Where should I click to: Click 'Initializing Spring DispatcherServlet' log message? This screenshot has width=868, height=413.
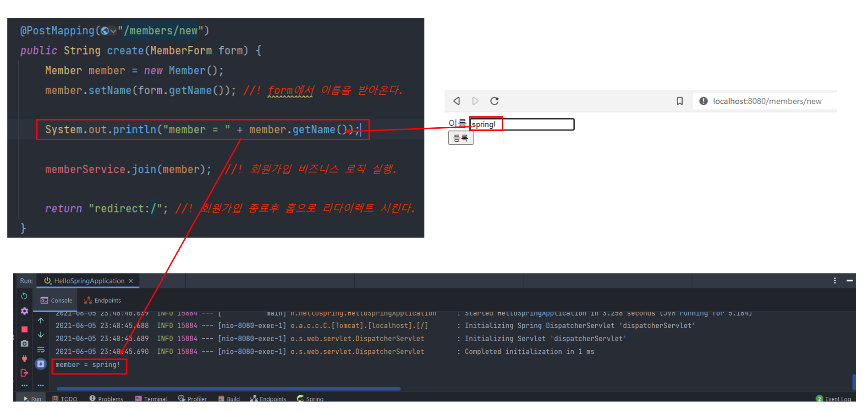click(580, 326)
